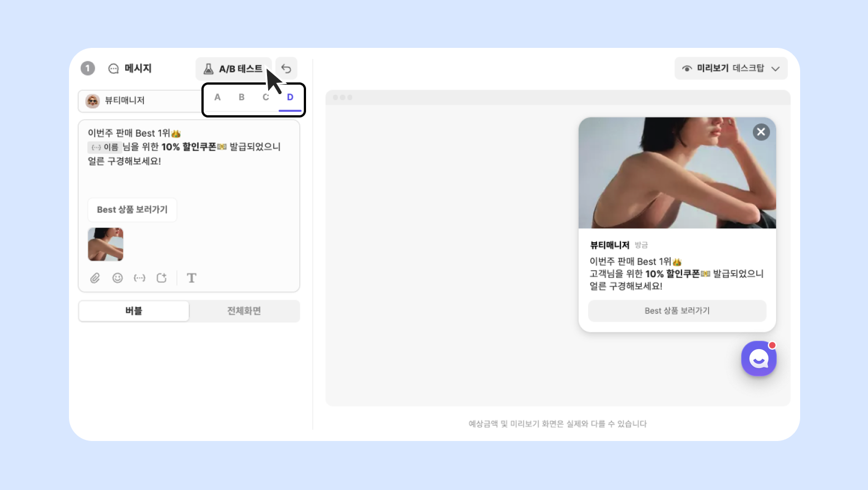The width and height of the screenshot is (868, 490).
Task: Click the 뷰티매니저 sender field
Action: pyautogui.click(x=140, y=101)
